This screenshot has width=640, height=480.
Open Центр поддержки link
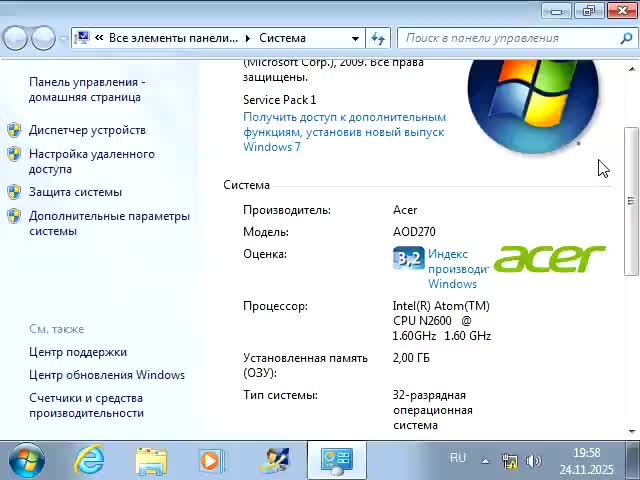click(78, 352)
